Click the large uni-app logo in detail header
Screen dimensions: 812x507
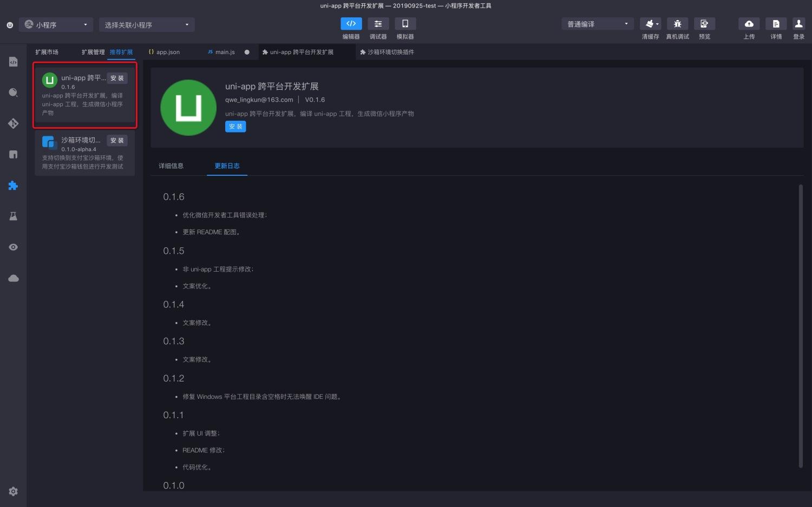(188, 108)
